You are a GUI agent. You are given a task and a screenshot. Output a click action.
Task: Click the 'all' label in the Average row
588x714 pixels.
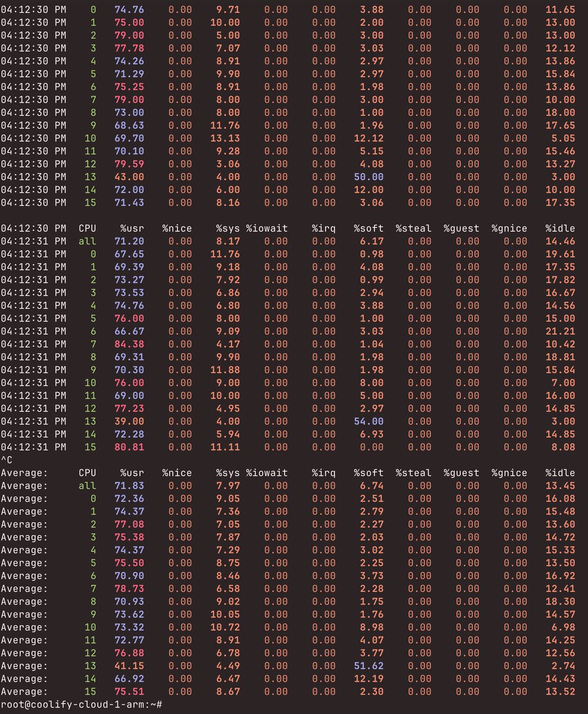pyautogui.click(x=87, y=486)
